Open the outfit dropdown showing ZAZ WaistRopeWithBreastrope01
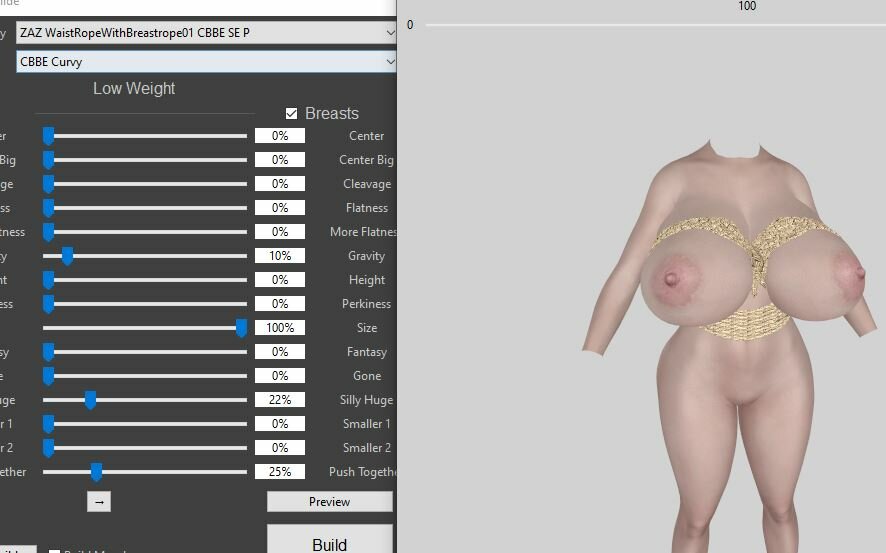This screenshot has width=886, height=553. pos(206,33)
